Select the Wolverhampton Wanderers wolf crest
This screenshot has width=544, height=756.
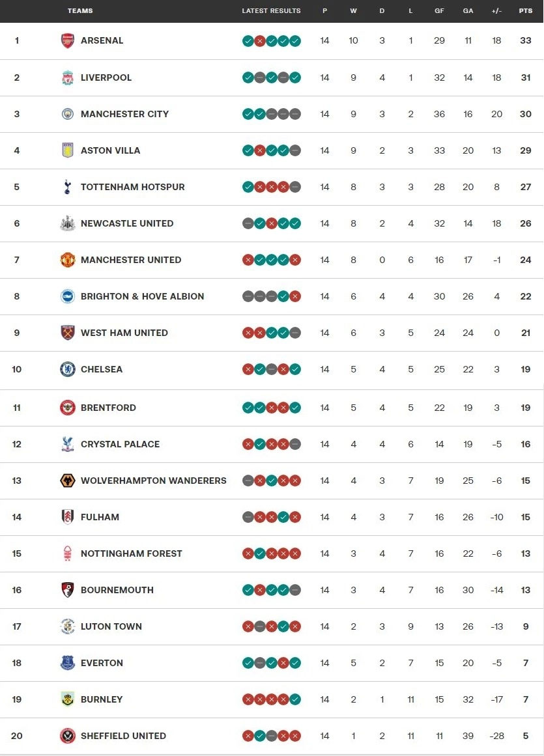[x=68, y=481]
